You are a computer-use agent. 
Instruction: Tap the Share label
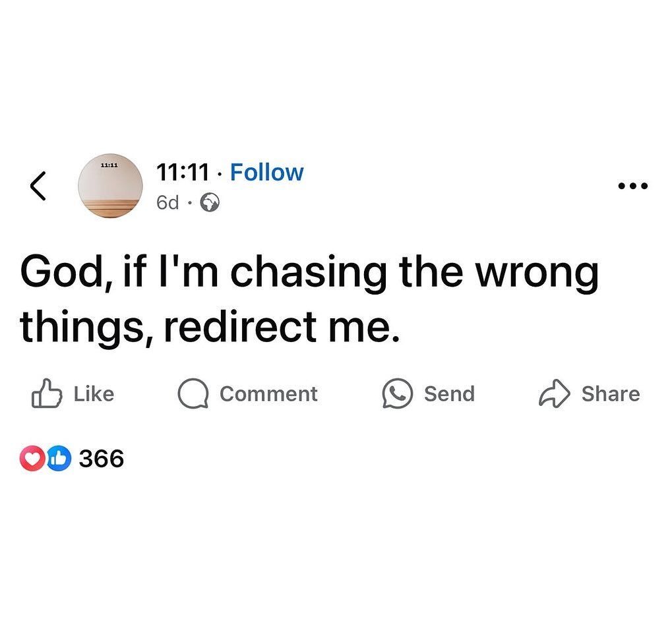(x=610, y=394)
